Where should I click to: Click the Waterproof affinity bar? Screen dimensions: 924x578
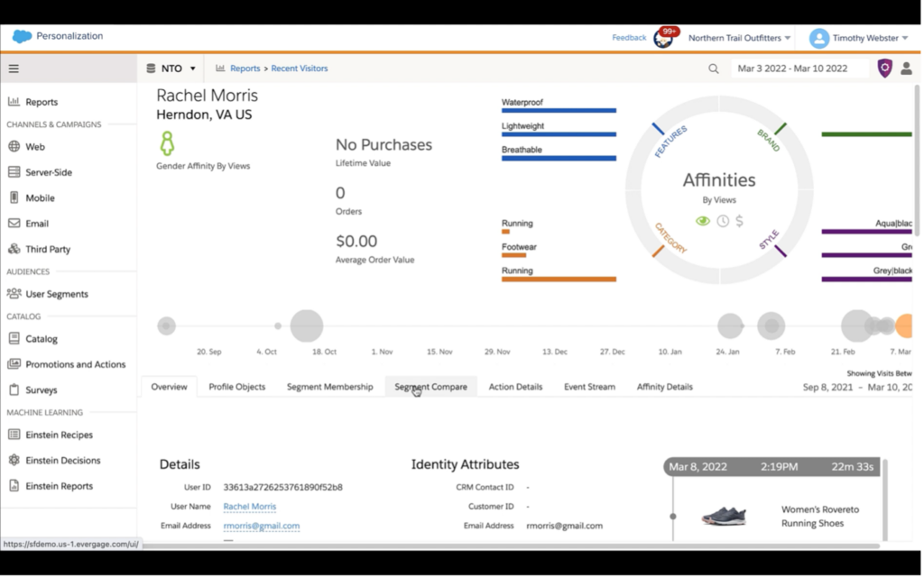coord(559,111)
